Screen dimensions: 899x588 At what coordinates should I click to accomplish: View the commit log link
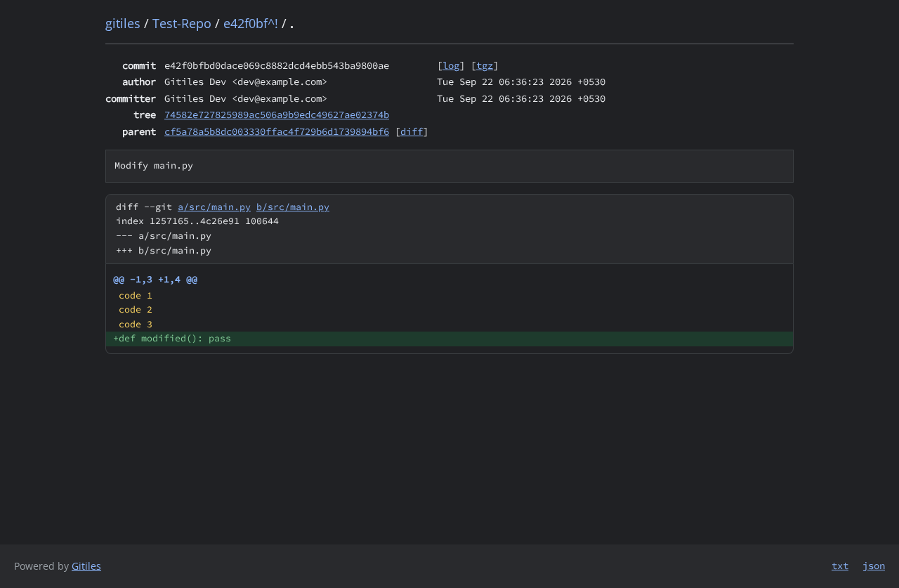[451, 65]
